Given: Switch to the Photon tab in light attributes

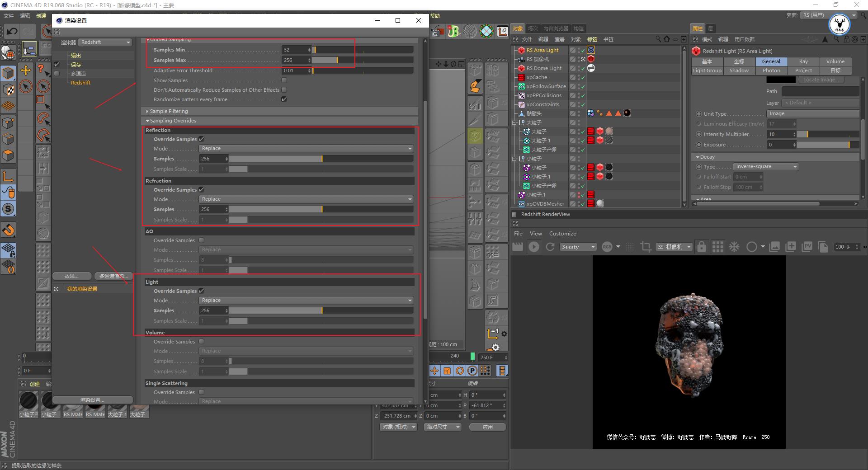Looking at the screenshot, I should pyautogui.click(x=771, y=70).
